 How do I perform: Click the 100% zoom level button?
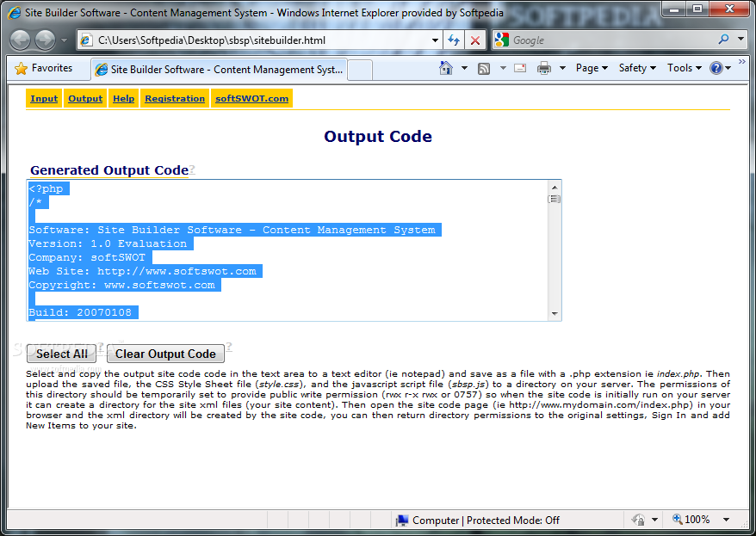click(x=691, y=520)
